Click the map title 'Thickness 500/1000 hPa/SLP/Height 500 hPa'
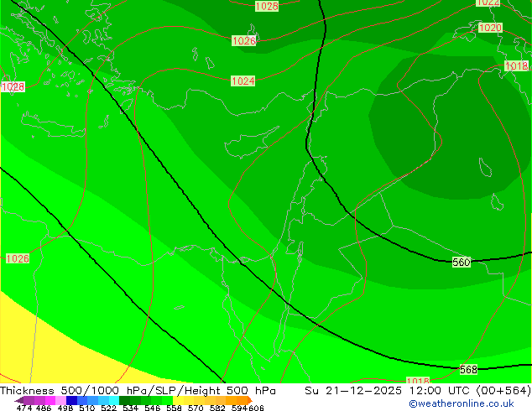Viewport: 532px width, 411px height. tap(138, 391)
